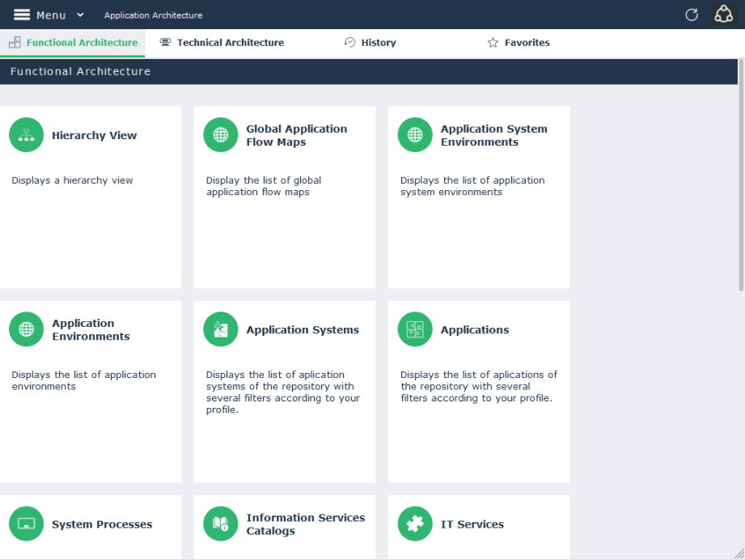This screenshot has width=745, height=560.
Task: Switch to the Technical Architecture tab
Action: (222, 43)
